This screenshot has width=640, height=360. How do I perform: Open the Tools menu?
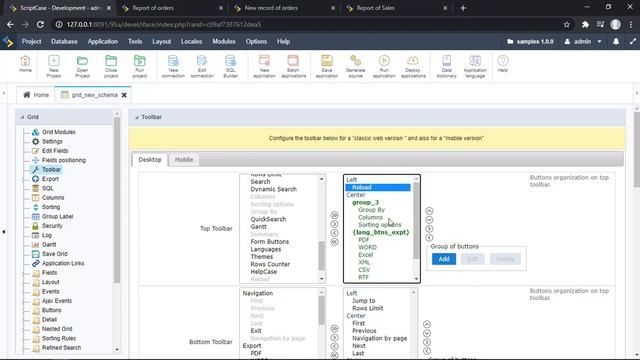(x=135, y=42)
